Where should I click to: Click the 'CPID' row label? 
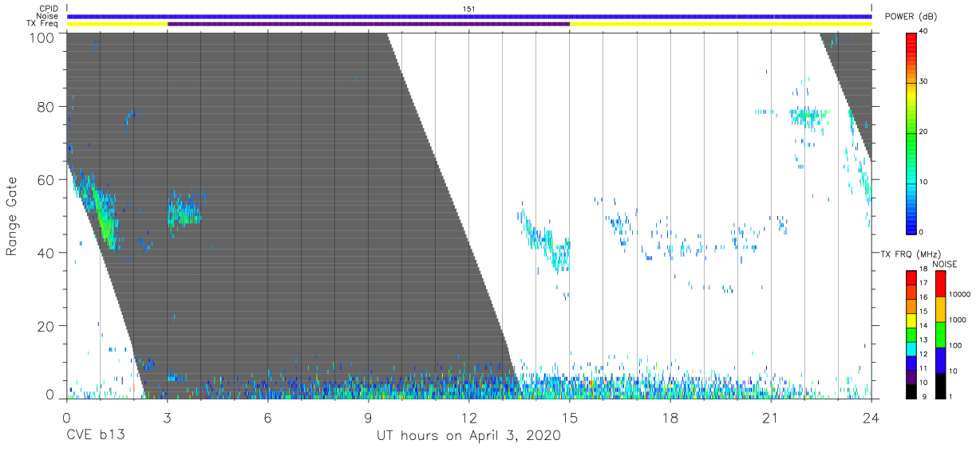pos(49,9)
